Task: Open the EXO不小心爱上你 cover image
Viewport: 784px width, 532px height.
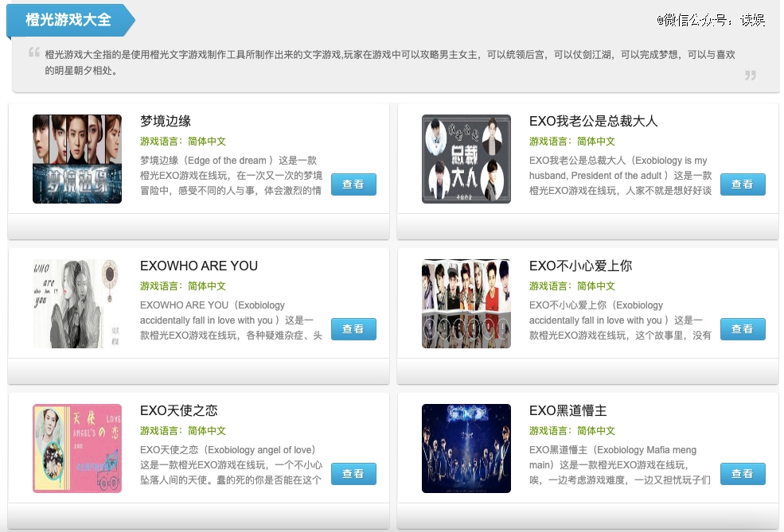Action: coord(466,304)
